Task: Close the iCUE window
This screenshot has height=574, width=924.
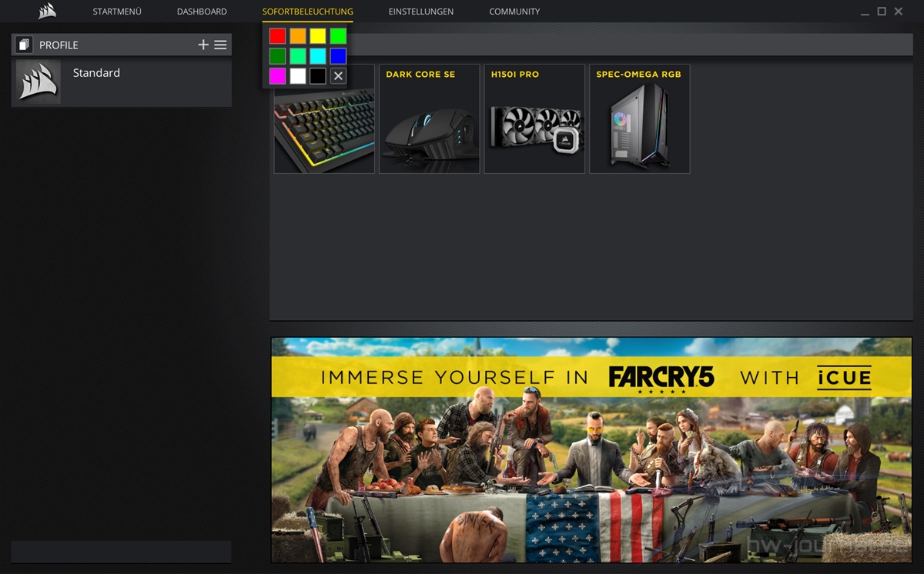Action: point(899,12)
